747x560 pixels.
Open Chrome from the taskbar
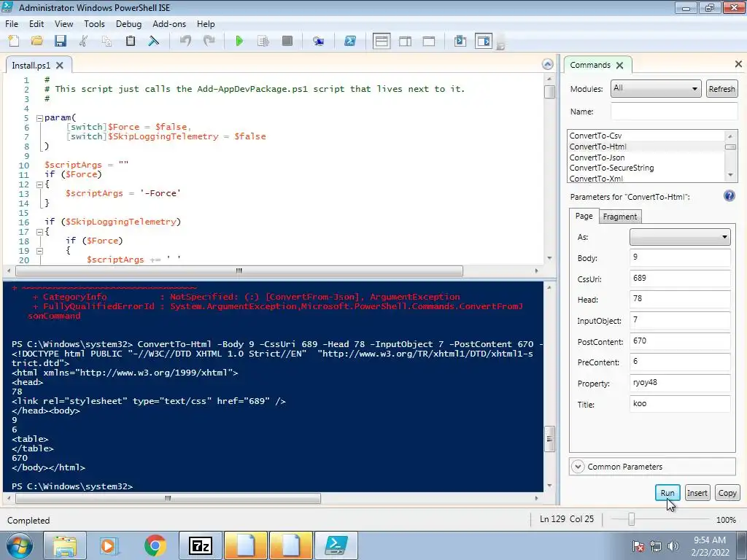point(155,545)
